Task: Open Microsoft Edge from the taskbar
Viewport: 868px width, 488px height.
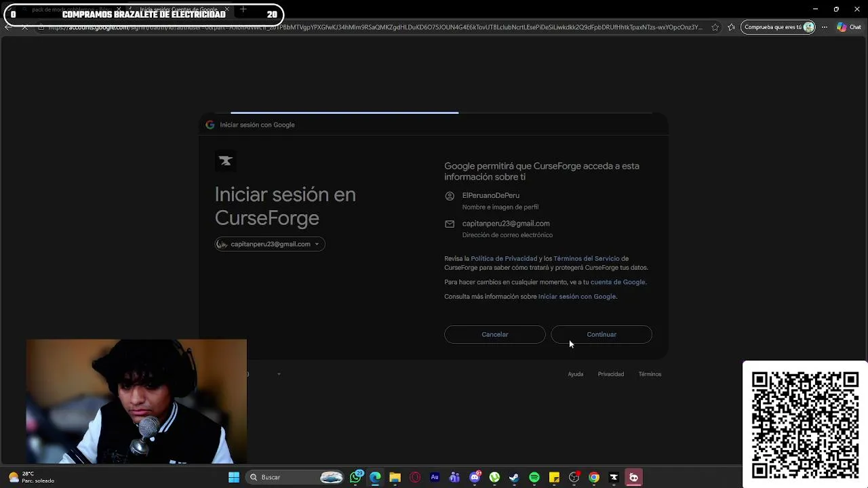Action: pos(375,477)
